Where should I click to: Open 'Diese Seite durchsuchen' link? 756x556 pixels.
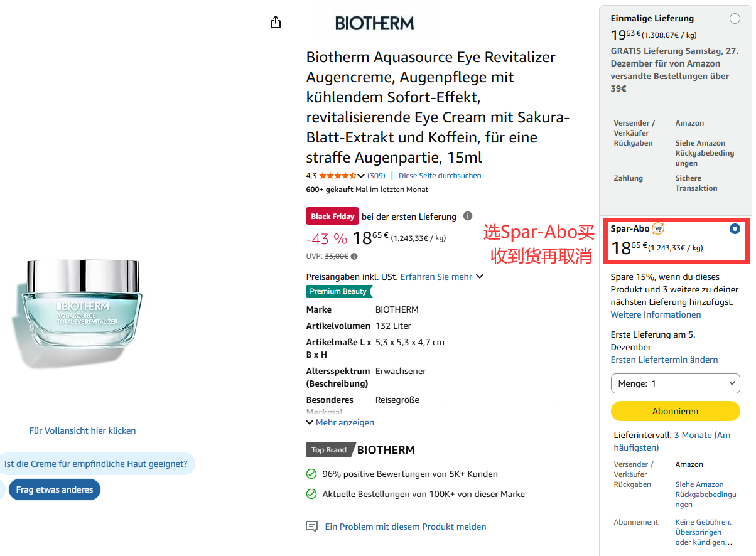pos(440,176)
